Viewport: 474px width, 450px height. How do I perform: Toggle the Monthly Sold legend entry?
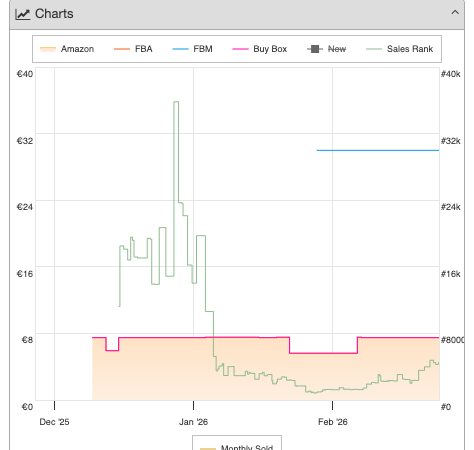[237, 447]
